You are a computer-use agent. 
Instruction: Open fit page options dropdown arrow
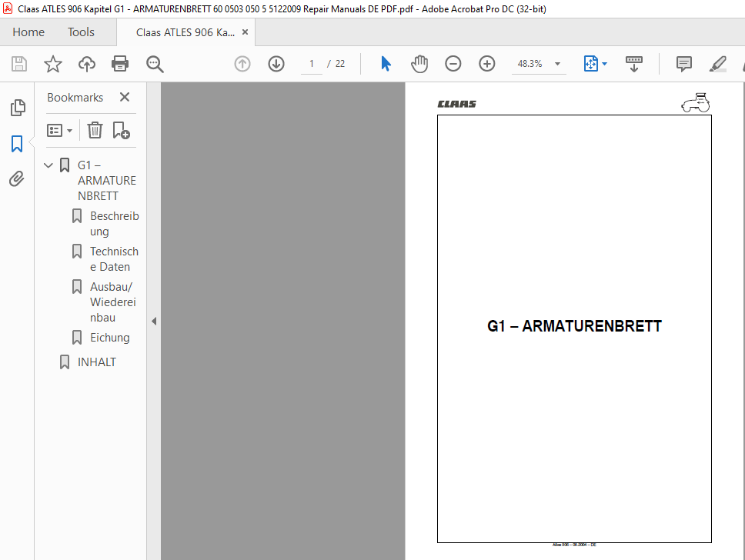click(604, 64)
